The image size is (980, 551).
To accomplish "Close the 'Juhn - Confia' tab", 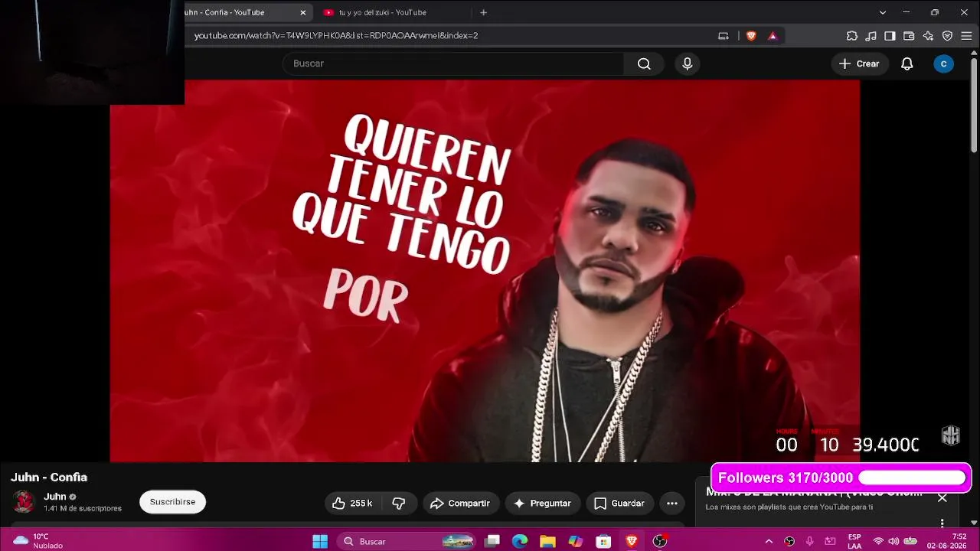I will (303, 12).
